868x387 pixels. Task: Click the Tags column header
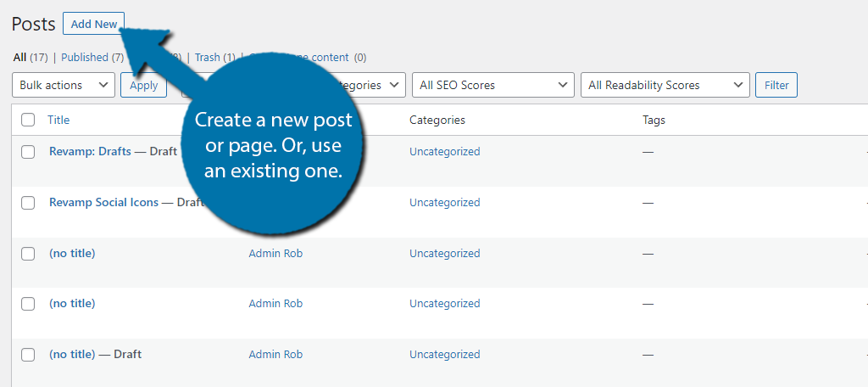654,120
